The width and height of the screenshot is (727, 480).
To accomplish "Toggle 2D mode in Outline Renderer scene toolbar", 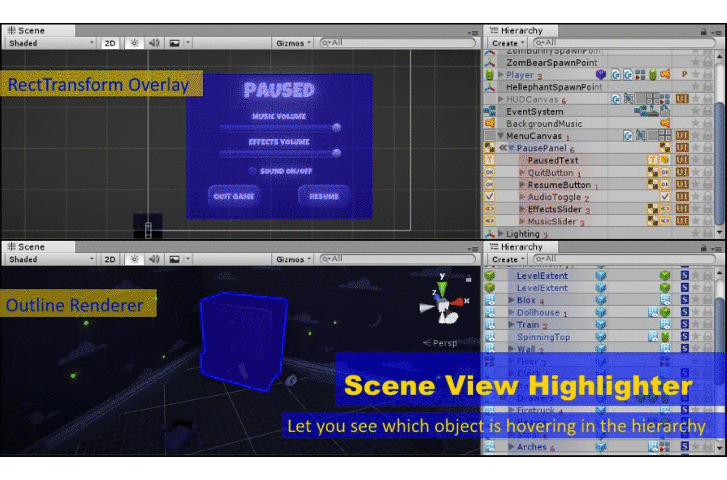I will pyautogui.click(x=110, y=259).
